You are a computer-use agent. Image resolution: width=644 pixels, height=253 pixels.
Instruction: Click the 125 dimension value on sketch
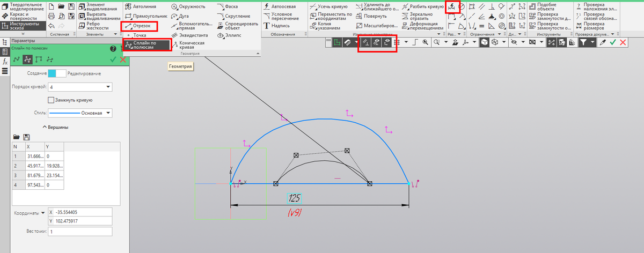[294, 198]
